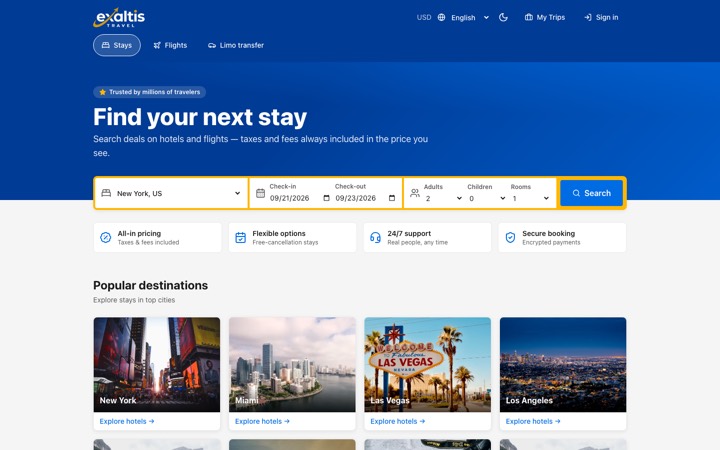Open the Children count dropdown

(x=487, y=198)
